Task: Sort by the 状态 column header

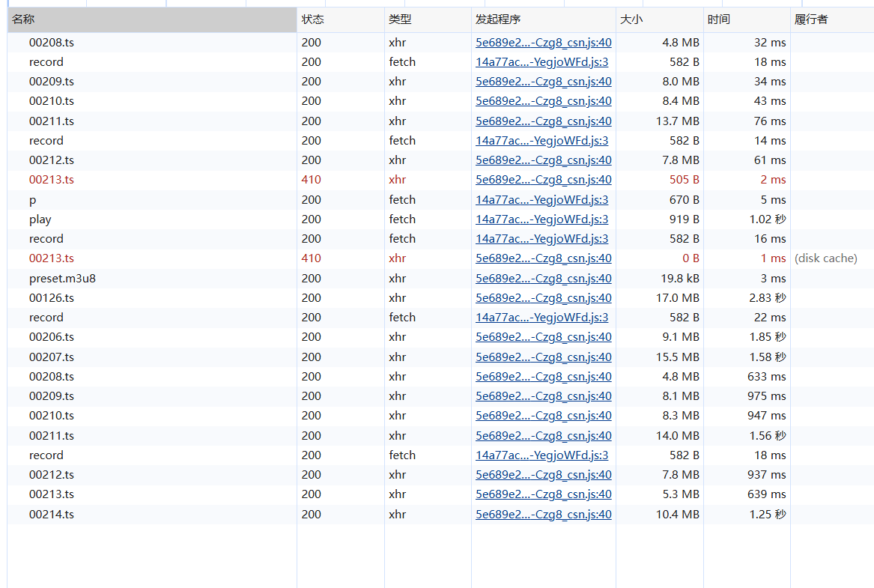Action: click(341, 19)
